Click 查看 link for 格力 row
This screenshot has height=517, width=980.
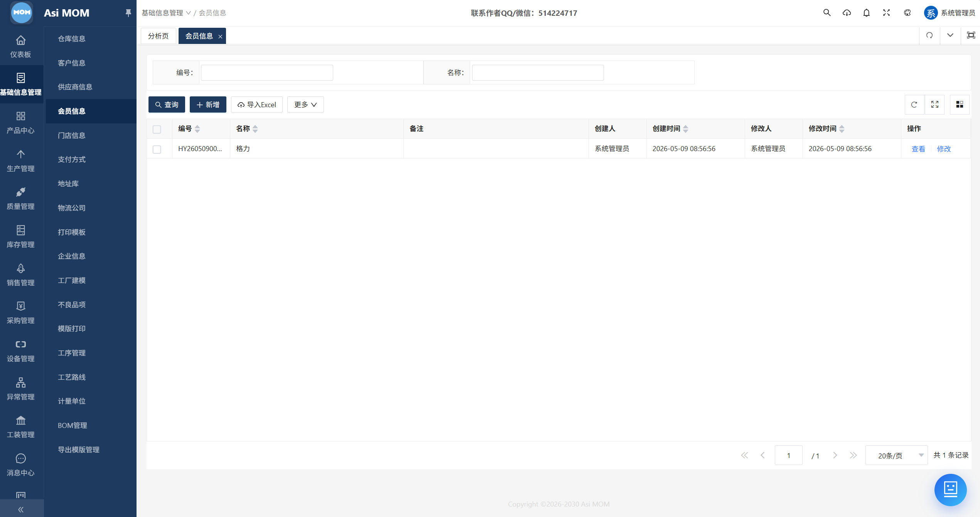pyautogui.click(x=918, y=149)
